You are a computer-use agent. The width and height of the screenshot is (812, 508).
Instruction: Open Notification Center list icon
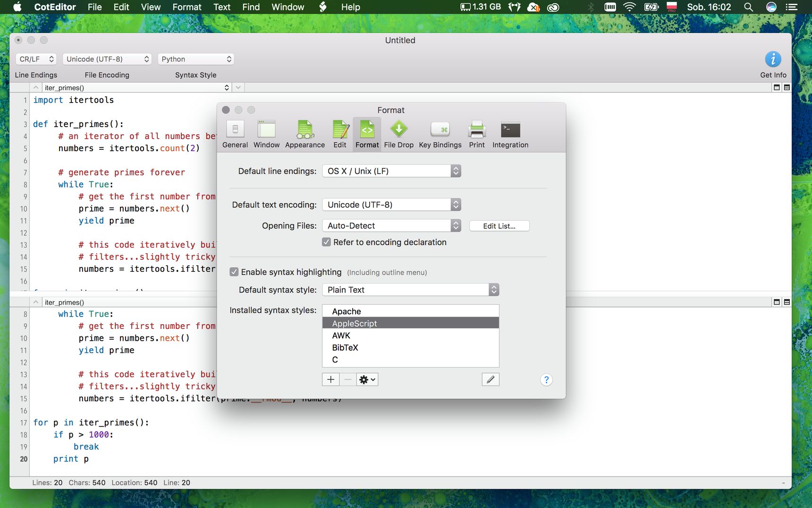pyautogui.click(x=792, y=7)
